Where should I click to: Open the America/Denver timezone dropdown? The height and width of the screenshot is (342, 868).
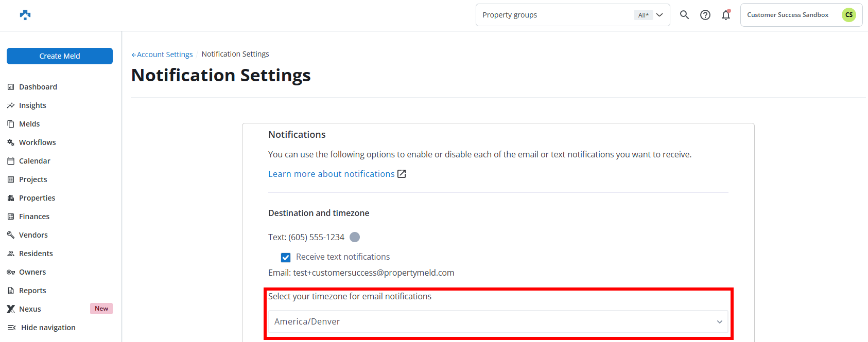coord(498,321)
